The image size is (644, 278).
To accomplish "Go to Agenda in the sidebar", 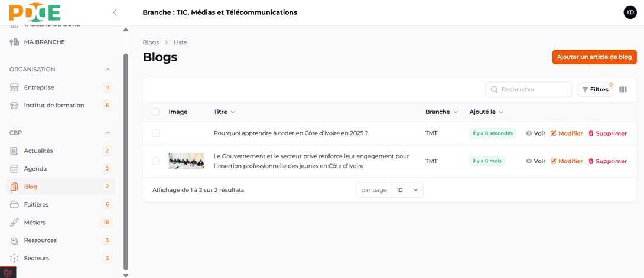I will (x=35, y=169).
